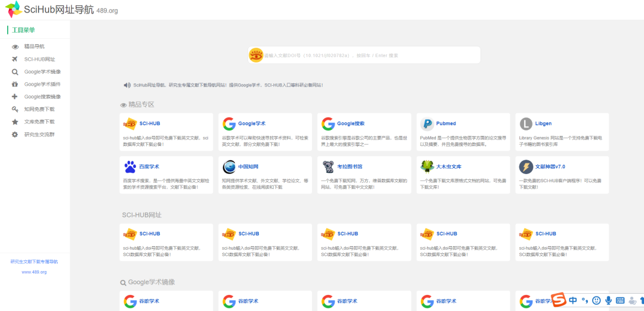Select SCI-HUB网址 in the sidebar menu

[39, 59]
